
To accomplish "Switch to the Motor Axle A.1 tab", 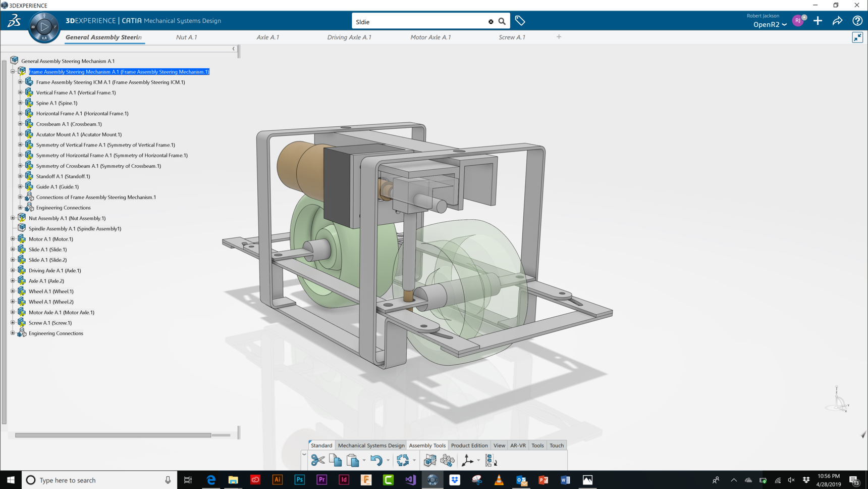I will (430, 37).
